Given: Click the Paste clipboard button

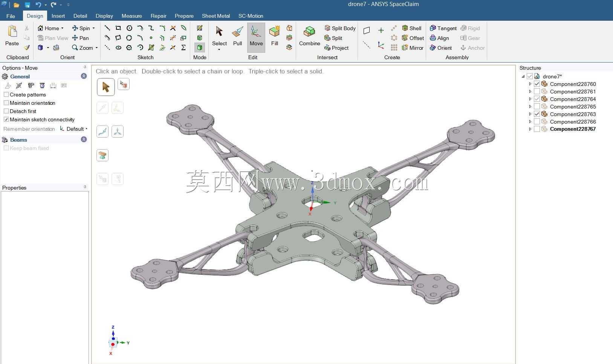Looking at the screenshot, I should (12, 36).
